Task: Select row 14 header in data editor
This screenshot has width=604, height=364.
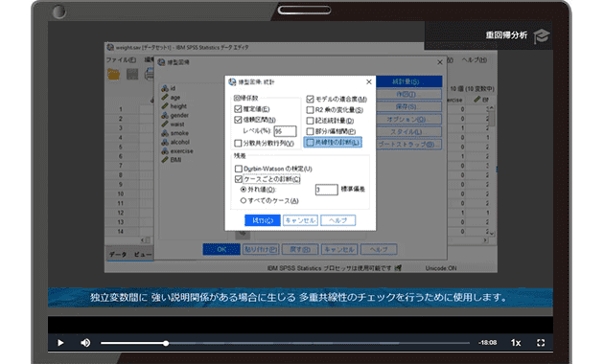Action: (x=121, y=231)
